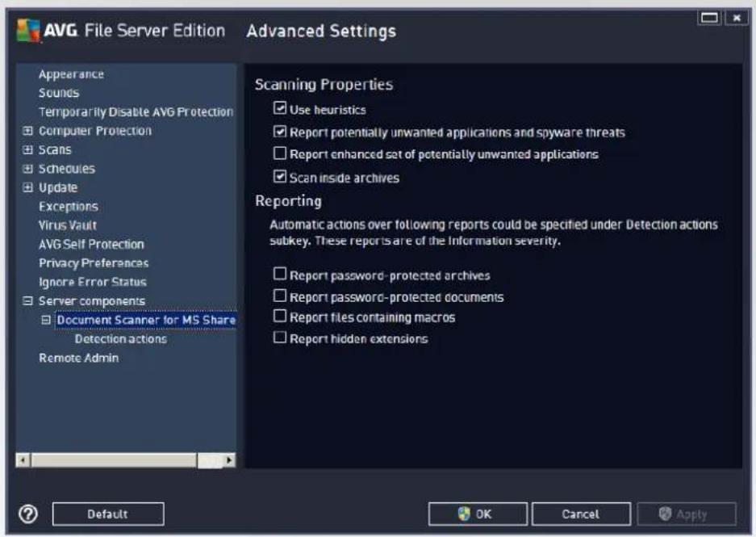Select Server components label
This screenshot has height=537, width=756.
(x=92, y=301)
